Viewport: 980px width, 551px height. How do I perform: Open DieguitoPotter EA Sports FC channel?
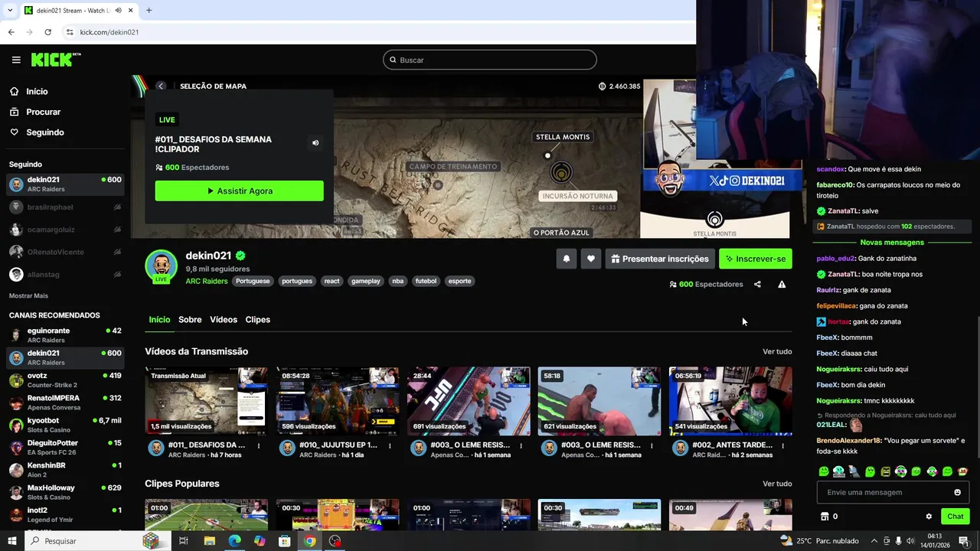coord(65,448)
